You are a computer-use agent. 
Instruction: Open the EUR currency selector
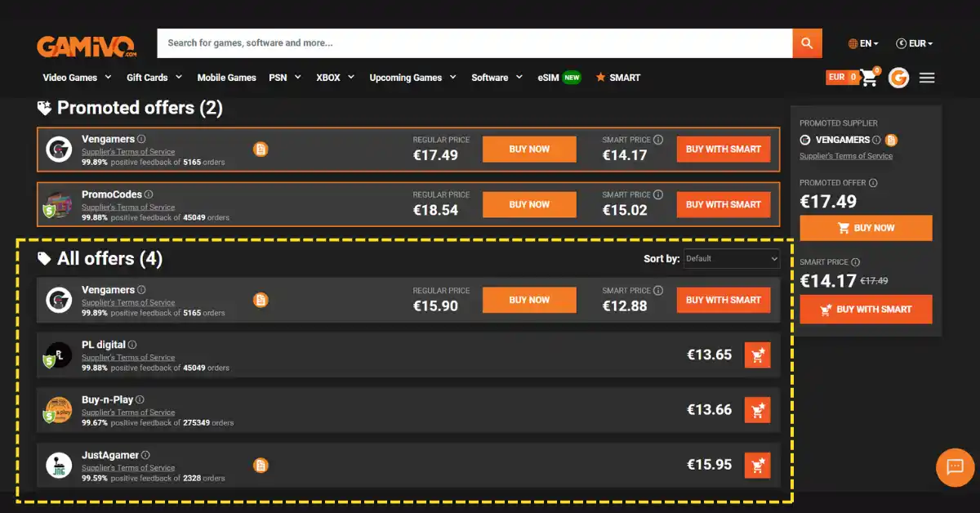pyautogui.click(x=914, y=43)
